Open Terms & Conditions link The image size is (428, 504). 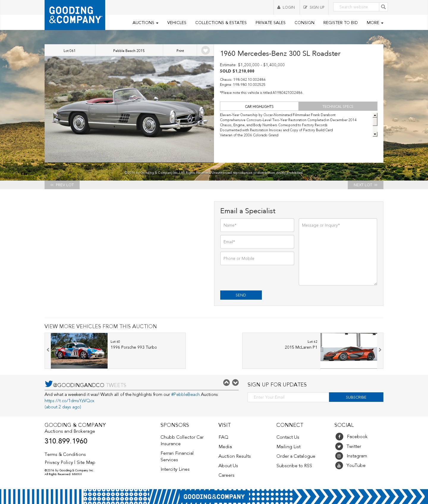[x=65, y=454]
